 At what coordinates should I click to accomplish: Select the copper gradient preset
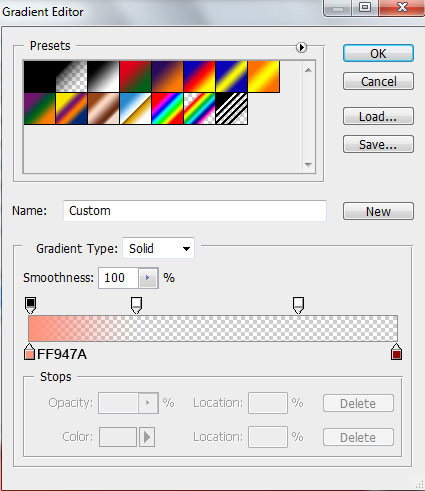[103, 109]
